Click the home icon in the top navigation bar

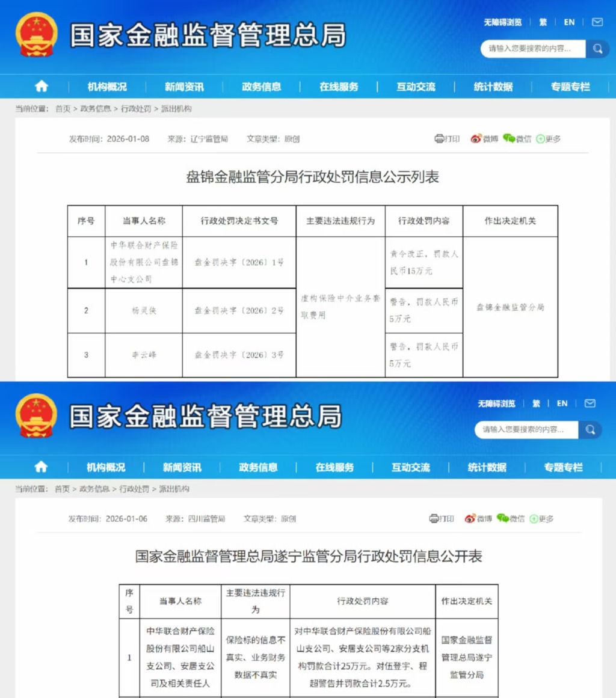pos(42,86)
